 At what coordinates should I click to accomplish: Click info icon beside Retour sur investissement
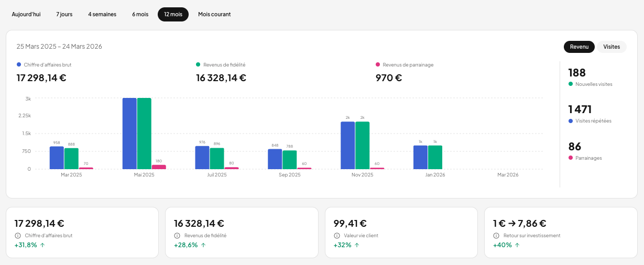pos(496,236)
